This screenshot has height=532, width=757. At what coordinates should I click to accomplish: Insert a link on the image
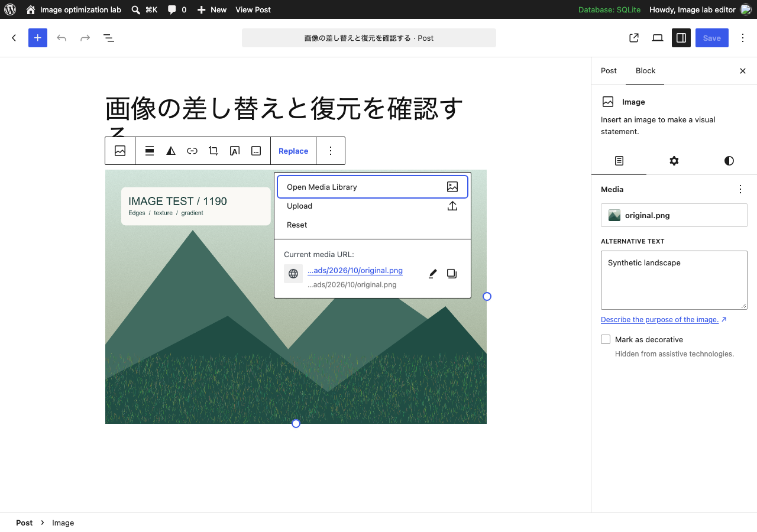pos(192,151)
